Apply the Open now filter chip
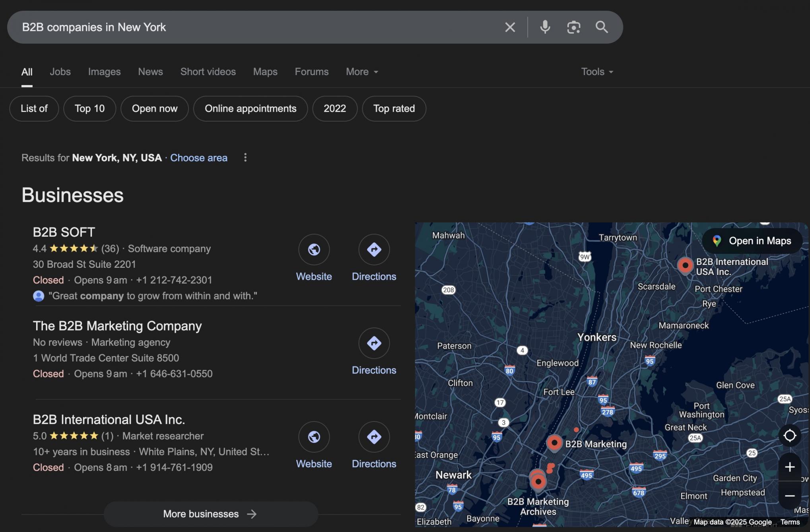The width and height of the screenshot is (810, 532). pyautogui.click(x=155, y=109)
